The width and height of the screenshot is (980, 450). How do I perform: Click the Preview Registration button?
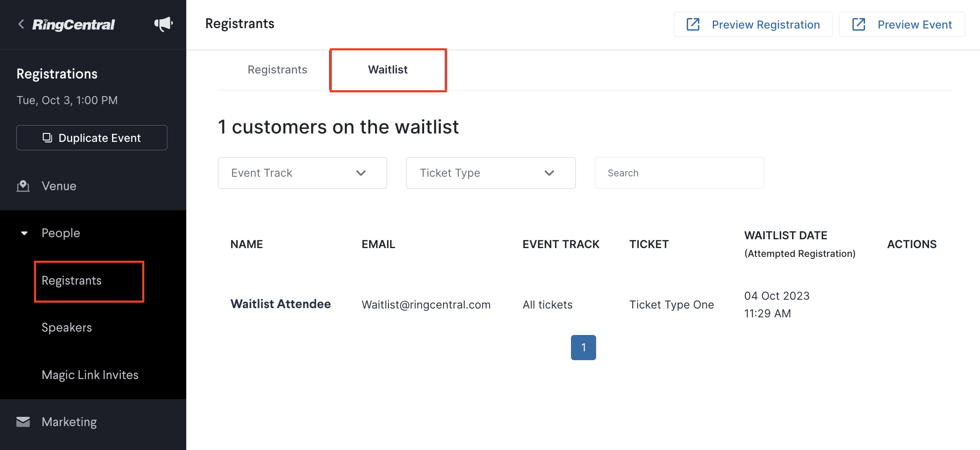753,24
